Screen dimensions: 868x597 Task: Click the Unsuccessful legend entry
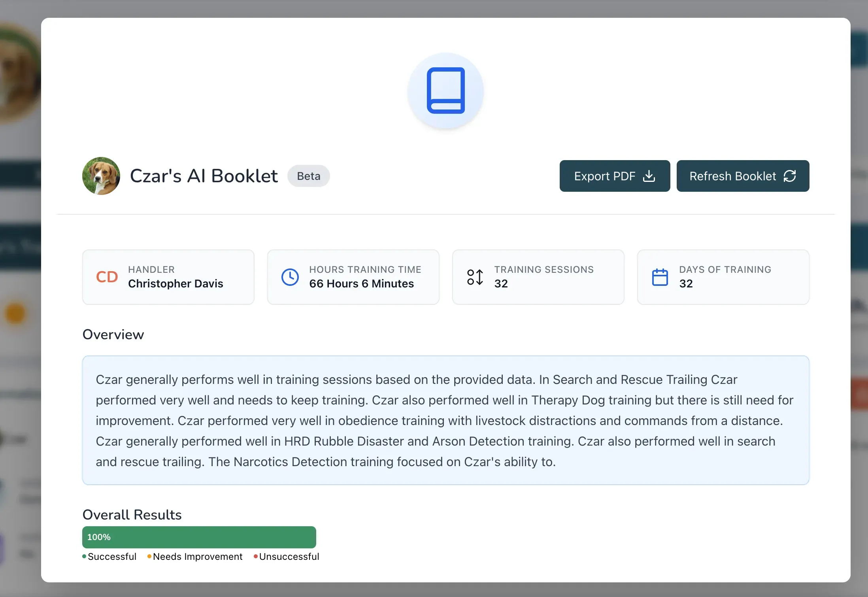(x=287, y=556)
